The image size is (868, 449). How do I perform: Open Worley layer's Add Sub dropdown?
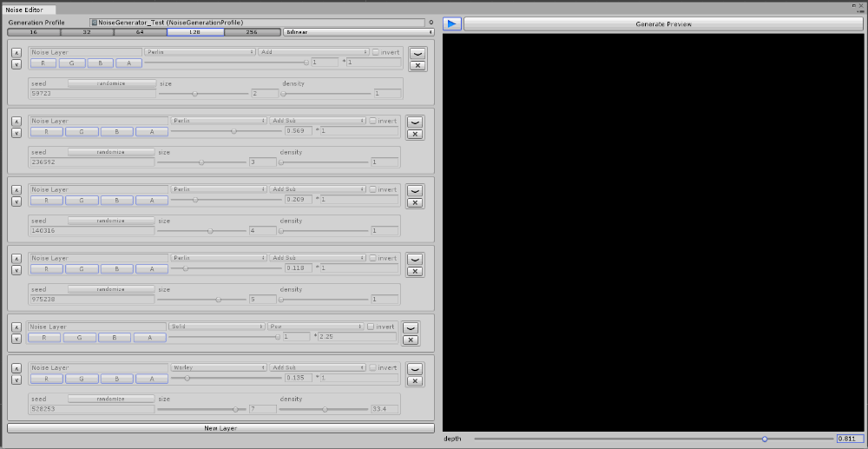click(x=318, y=367)
